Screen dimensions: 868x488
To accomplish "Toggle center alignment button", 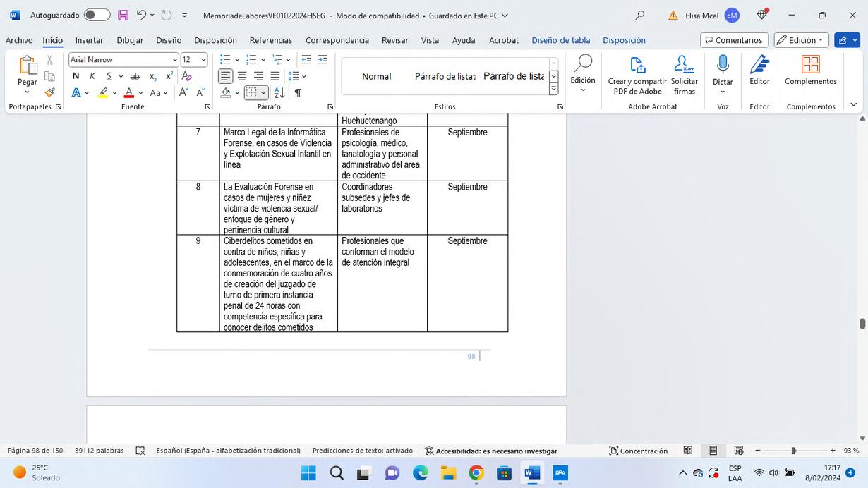I will tap(242, 76).
